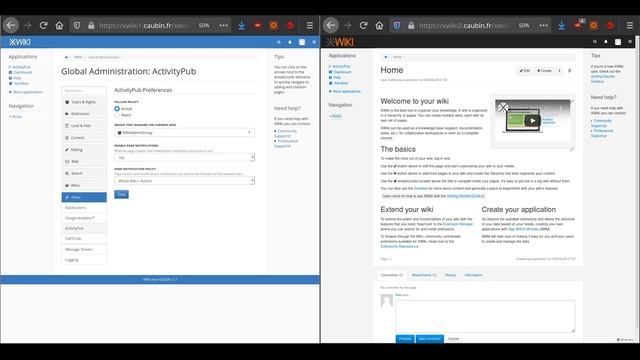Open Search admin section
Viewport: 640px width, 360px height.
(84, 173)
